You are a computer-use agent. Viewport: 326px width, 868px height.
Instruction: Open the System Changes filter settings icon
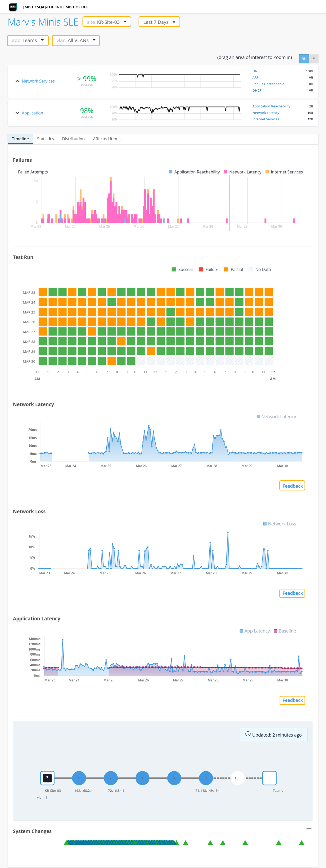point(308,828)
